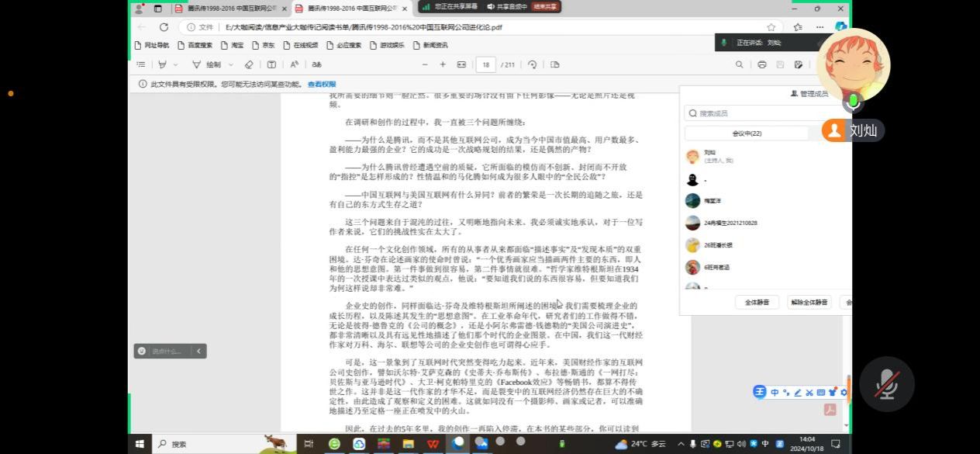Select the 会议中(22) members tab

pos(747,133)
